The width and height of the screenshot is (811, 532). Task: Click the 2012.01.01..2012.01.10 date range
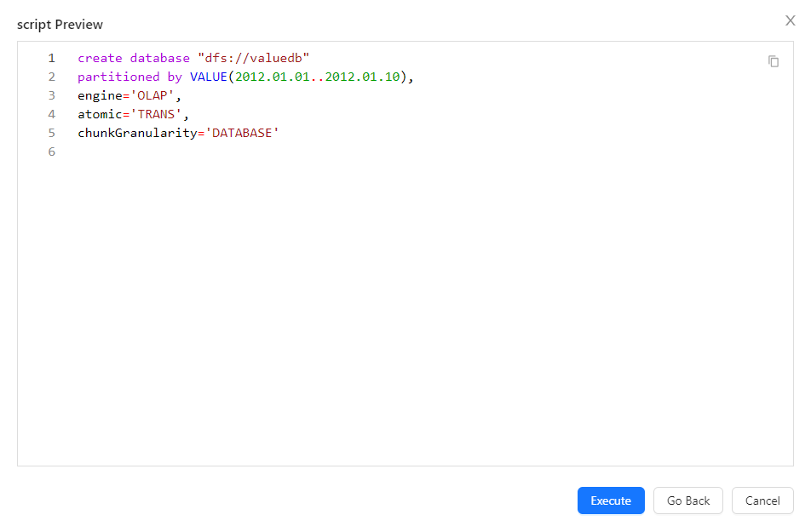[x=317, y=77]
